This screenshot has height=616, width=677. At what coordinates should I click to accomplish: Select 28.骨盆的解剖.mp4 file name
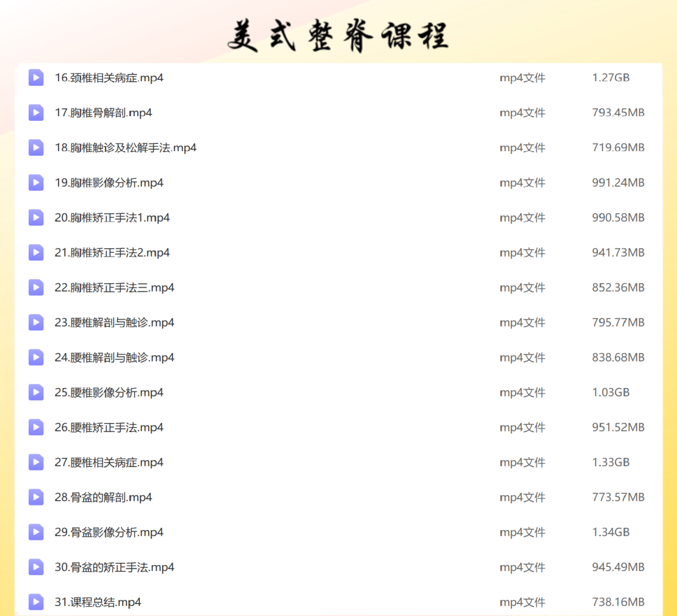(103, 498)
